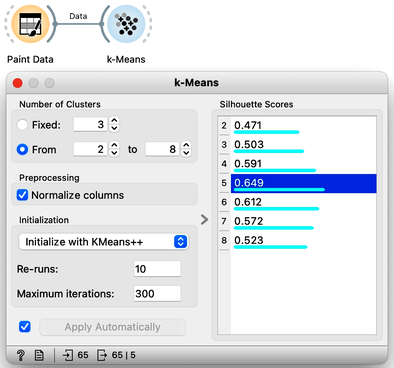394x368 pixels.
Task: Select the 3 clusters silhouette score row
Action: point(298,145)
